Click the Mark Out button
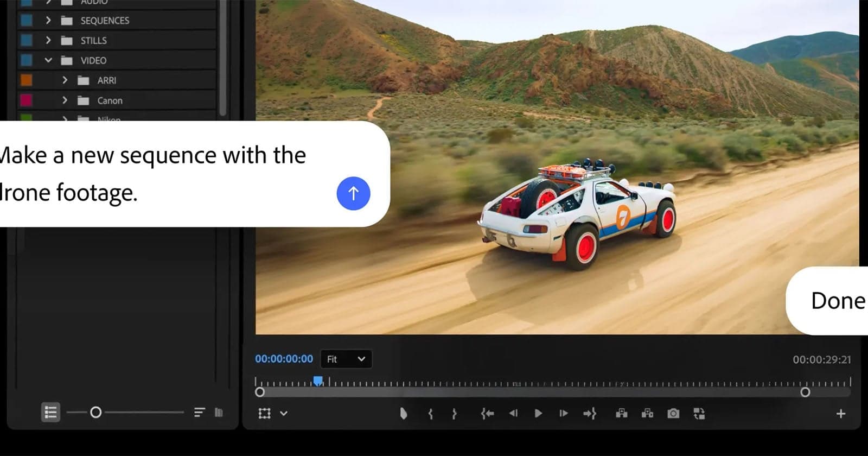Screen dimensions: 868x456 pyautogui.click(x=455, y=414)
